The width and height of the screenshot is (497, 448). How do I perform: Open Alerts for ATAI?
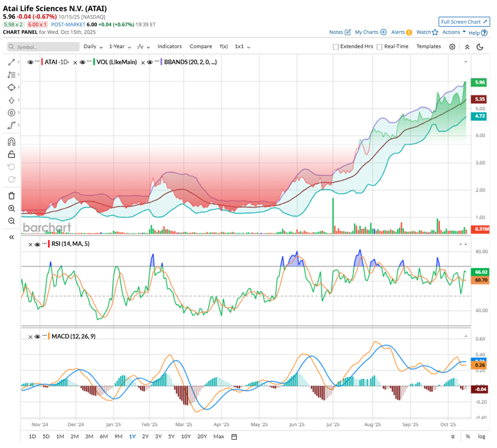pos(401,32)
